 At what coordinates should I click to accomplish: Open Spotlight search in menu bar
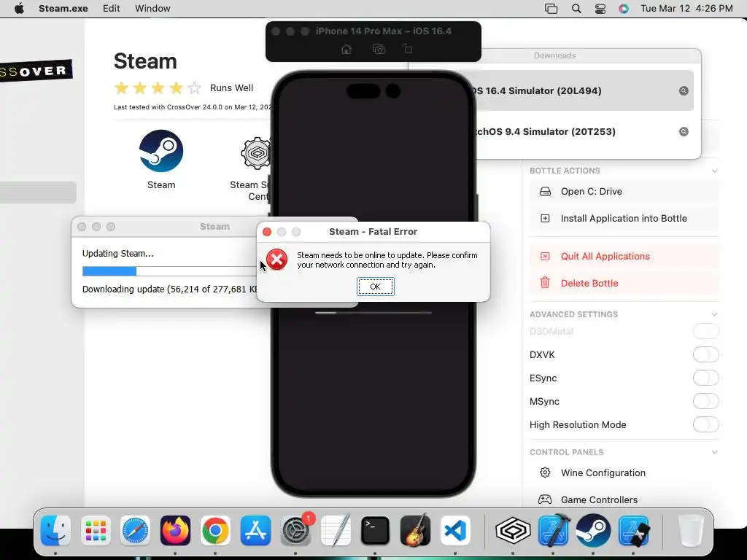(576, 9)
